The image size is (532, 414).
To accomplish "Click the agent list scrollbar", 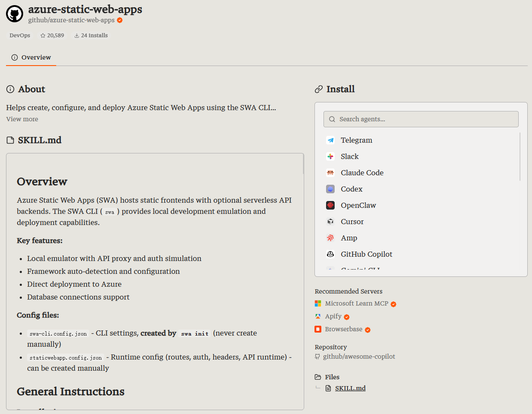I will point(520,156).
